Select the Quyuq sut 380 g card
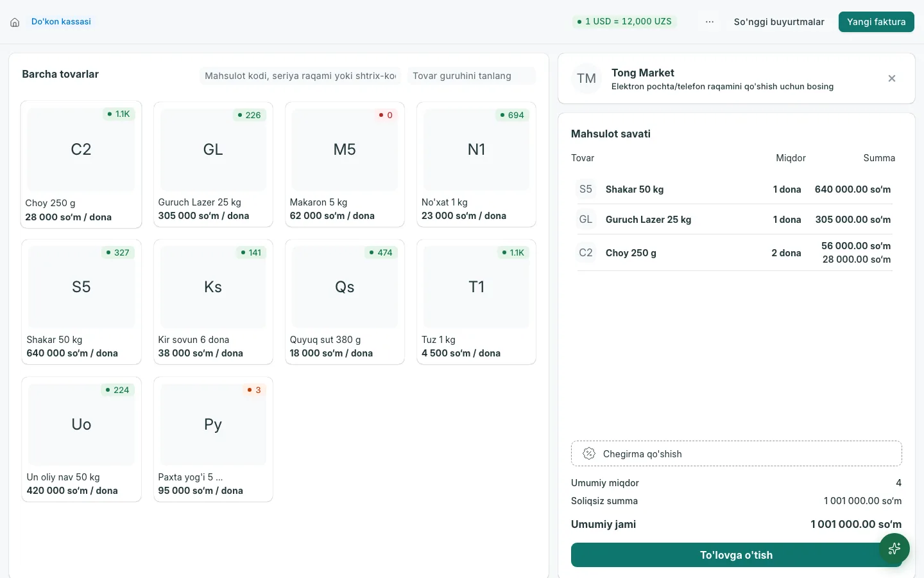The image size is (924, 578). tap(345, 302)
